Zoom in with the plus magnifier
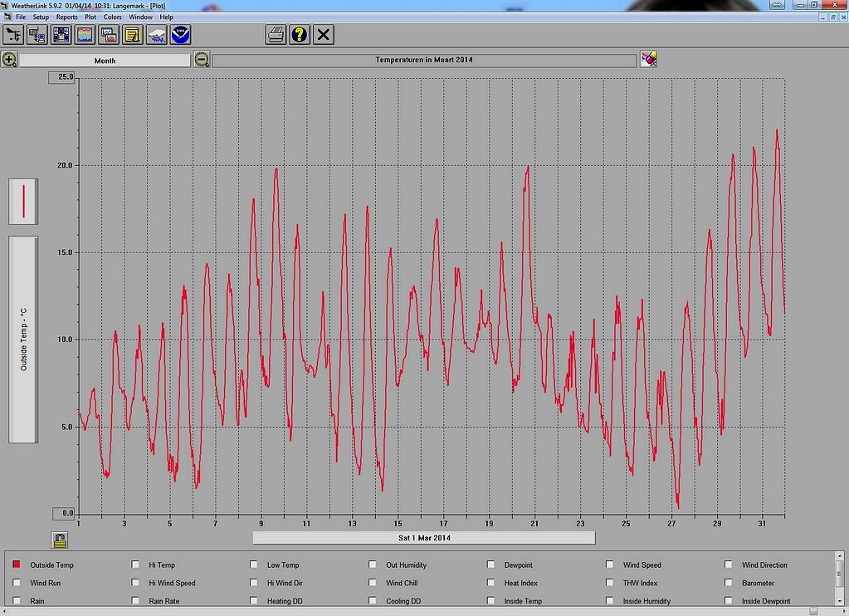 pos(9,60)
